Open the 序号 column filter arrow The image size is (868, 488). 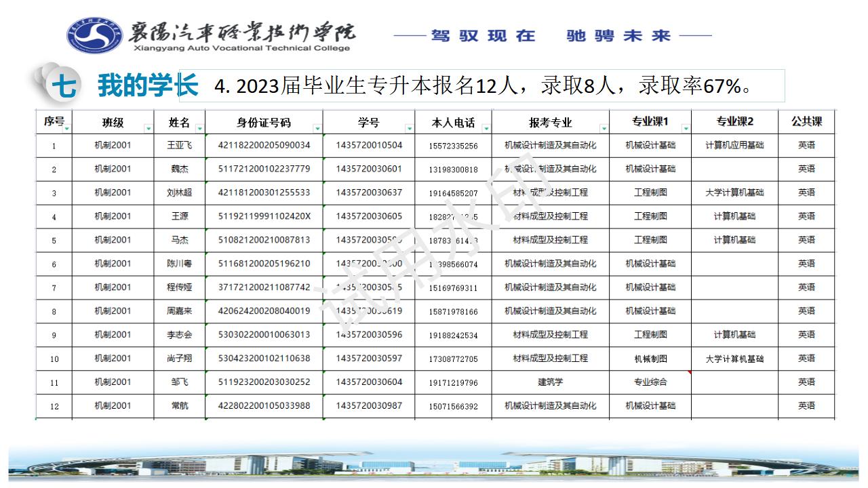pos(66,128)
